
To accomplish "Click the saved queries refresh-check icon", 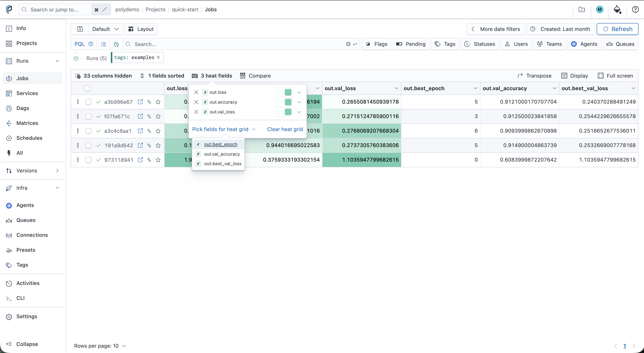I will click(x=116, y=44).
